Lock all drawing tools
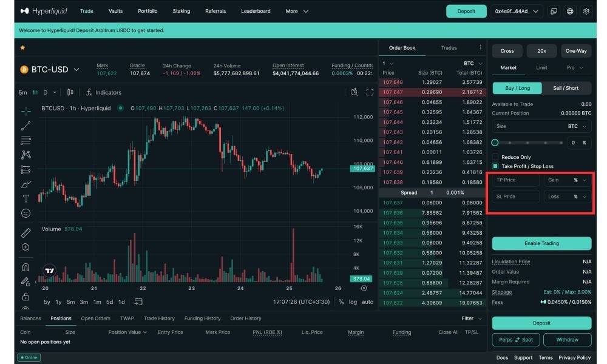 click(x=26, y=297)
